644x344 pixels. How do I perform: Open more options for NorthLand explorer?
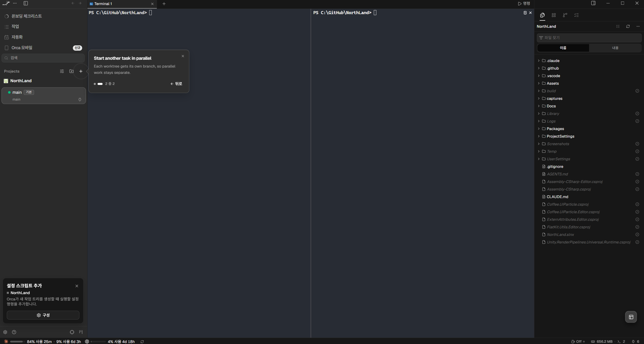click(638, 26)
